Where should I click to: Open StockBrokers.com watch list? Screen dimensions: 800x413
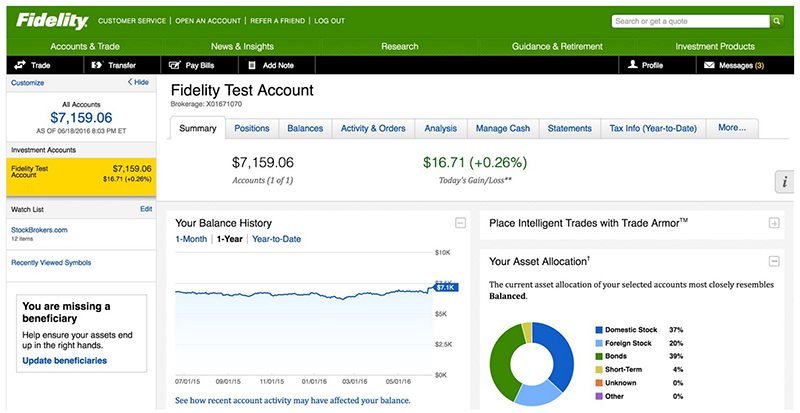39,230
